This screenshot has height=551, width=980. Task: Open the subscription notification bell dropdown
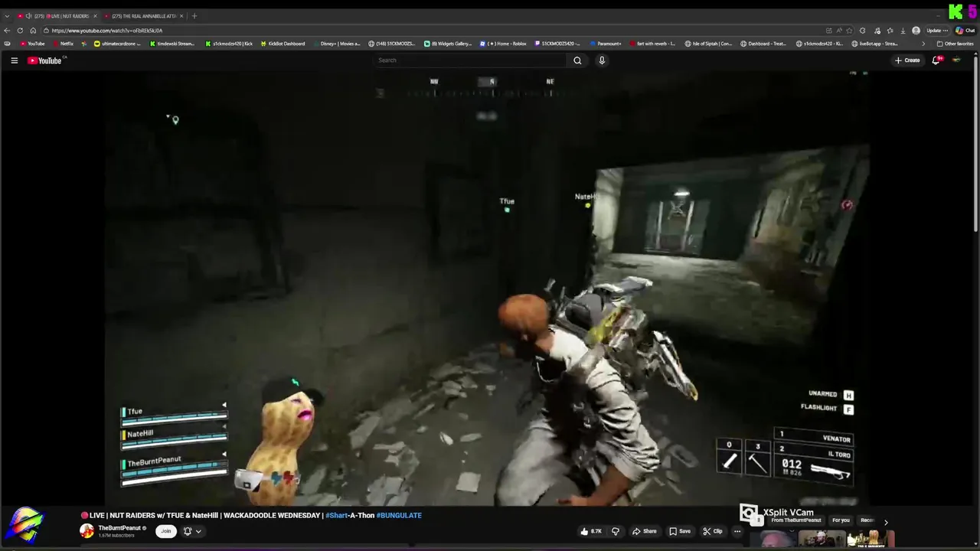point(192,531)
